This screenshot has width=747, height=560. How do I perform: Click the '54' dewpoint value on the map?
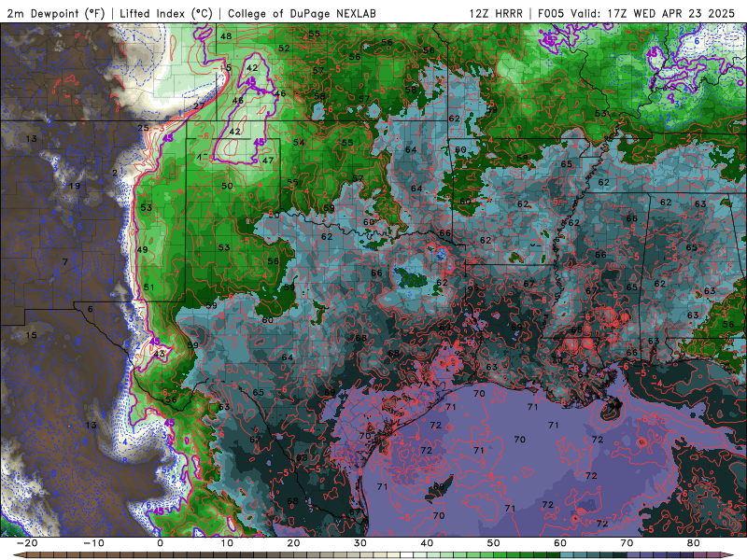(299, 143)
